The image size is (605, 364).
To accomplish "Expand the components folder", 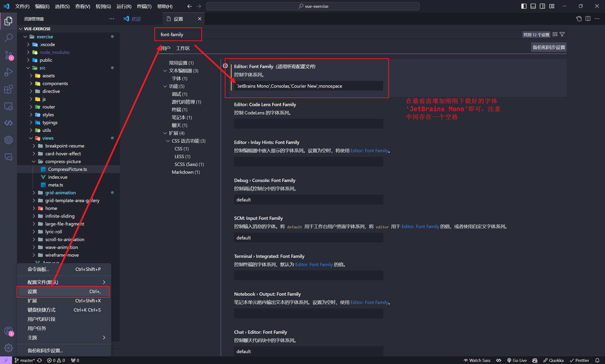I will 31,84.
